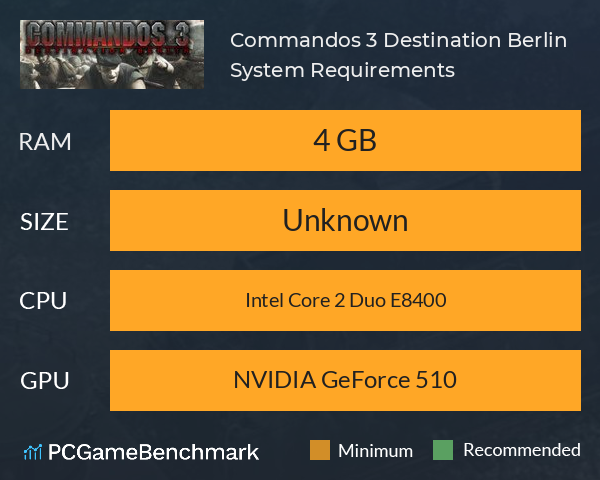The height and width of the screenshot is (480, 600).
Task: Select the orange Minimum legend swatch
Action: (x=320, y=450)
